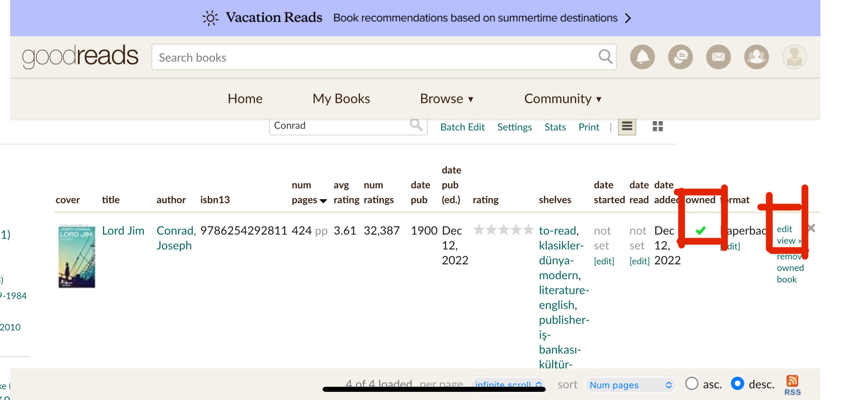This screenshot has width=868, height=400.
Task: Open the friends icon
Action: click(756, 57)
